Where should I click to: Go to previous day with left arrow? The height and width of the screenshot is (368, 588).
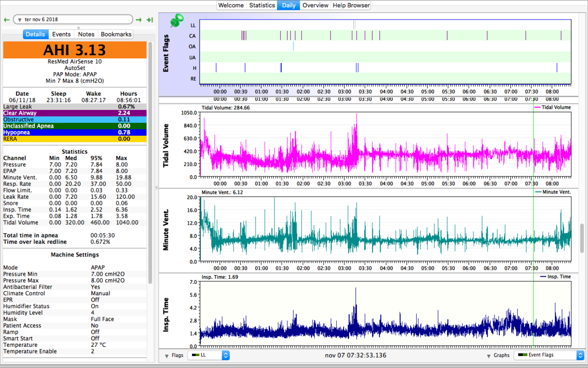click(7, 20)
